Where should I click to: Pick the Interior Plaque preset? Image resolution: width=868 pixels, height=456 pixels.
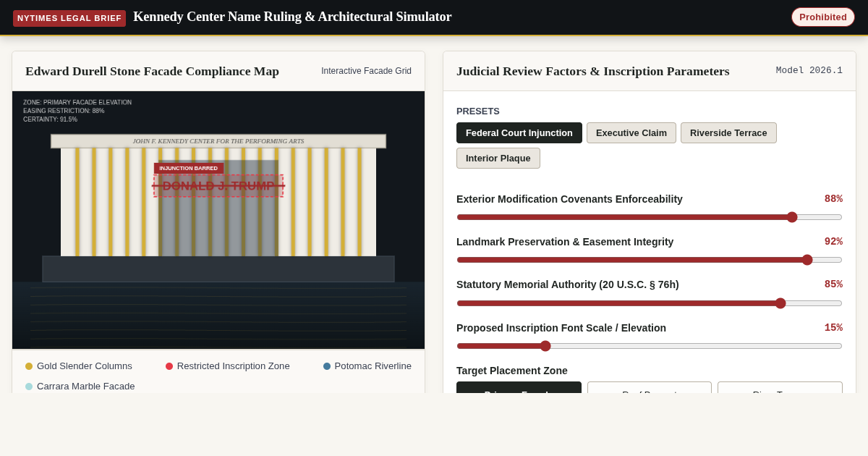498,159
